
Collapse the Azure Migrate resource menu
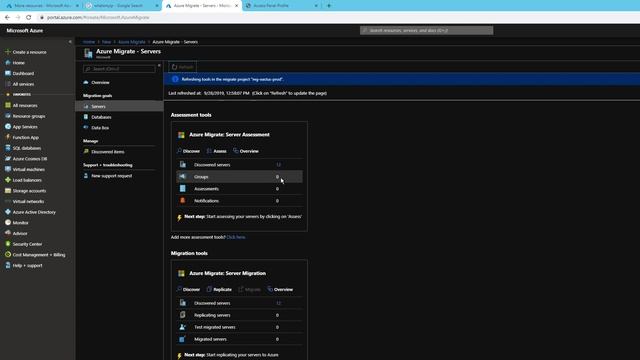[159, 66]
